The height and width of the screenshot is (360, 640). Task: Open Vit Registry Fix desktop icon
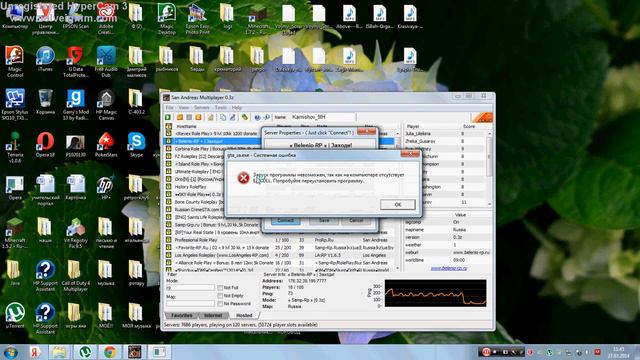pyautogui.click(x=76, y=233)
